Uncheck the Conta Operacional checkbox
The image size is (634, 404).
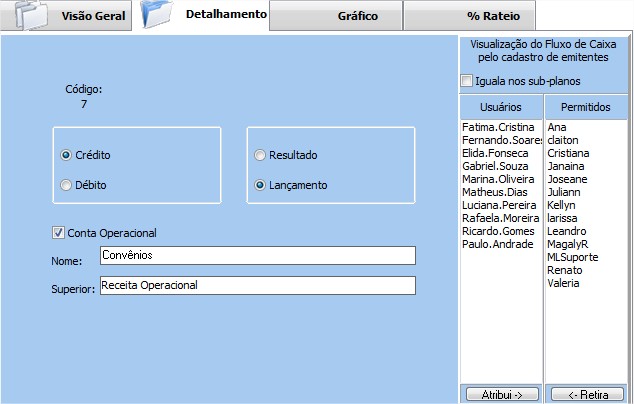pyautogui.click(x=58, y=233)
